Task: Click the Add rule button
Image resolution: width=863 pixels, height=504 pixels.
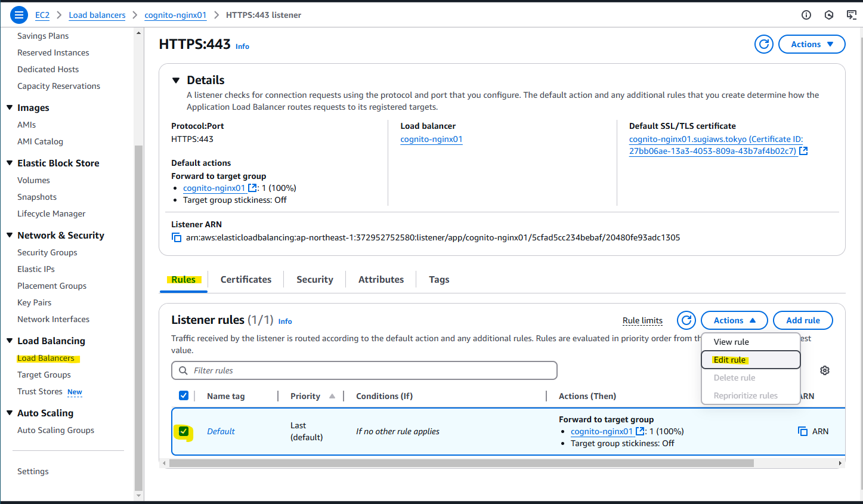Action: 803,320
